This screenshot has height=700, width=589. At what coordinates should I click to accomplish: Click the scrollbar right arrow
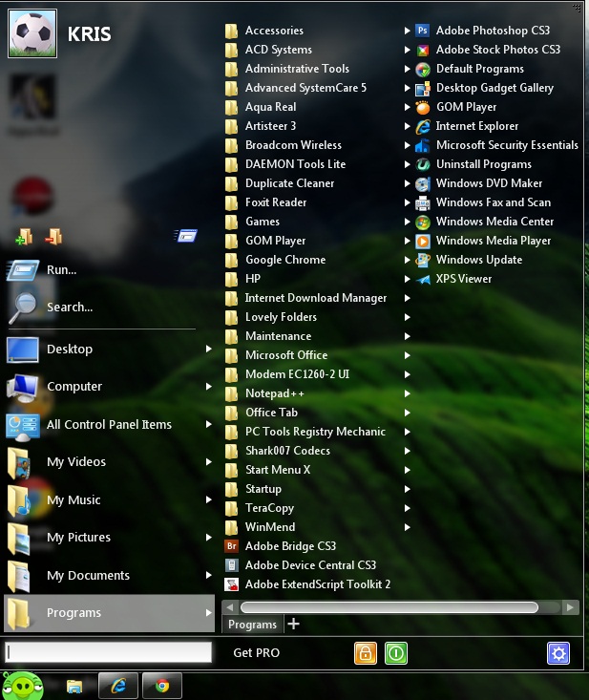pos(569,607)
